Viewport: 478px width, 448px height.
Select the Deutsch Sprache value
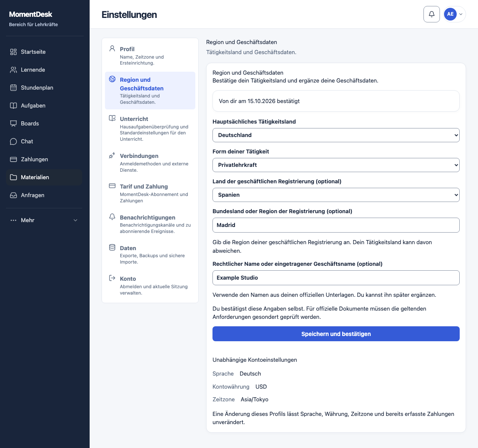250,374
